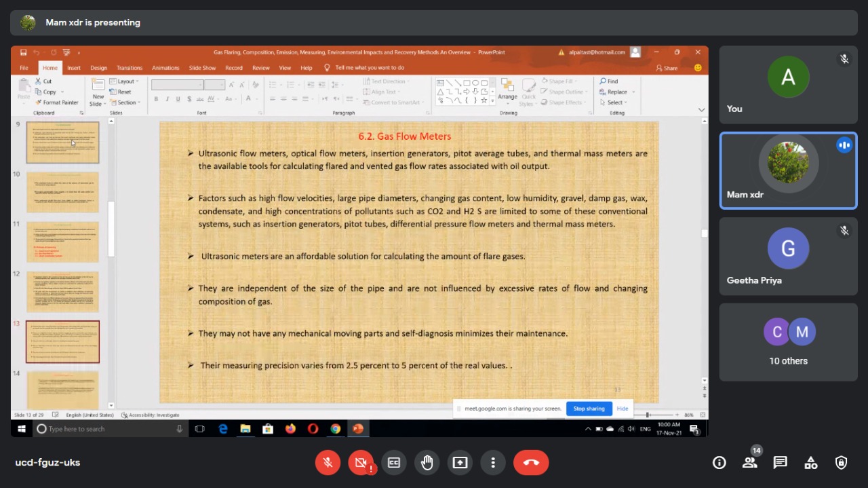Open the font name combo box

coord(176,85)
